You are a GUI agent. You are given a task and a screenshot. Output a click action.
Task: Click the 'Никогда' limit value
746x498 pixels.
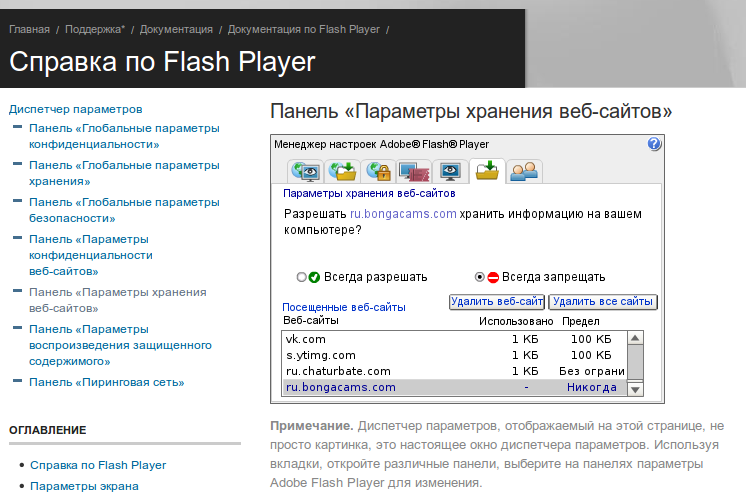(x=591, y=387)
